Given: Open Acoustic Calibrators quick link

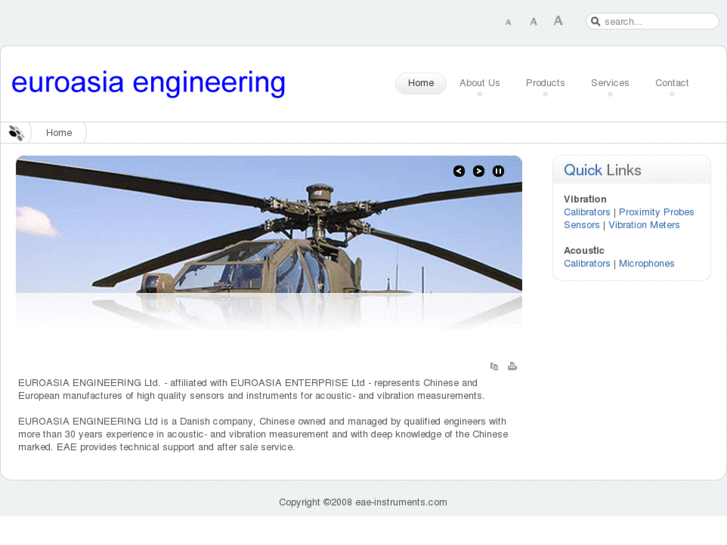Looking at the screenshot, I should click(587, 263).
